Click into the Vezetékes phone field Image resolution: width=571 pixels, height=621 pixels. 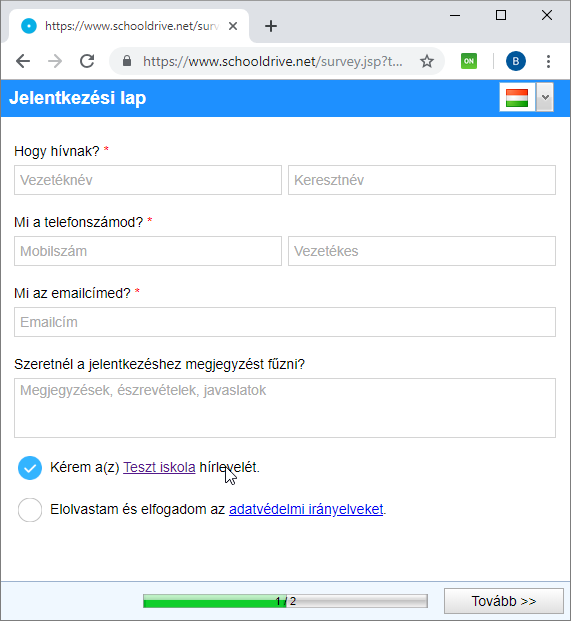pos(422,251)
